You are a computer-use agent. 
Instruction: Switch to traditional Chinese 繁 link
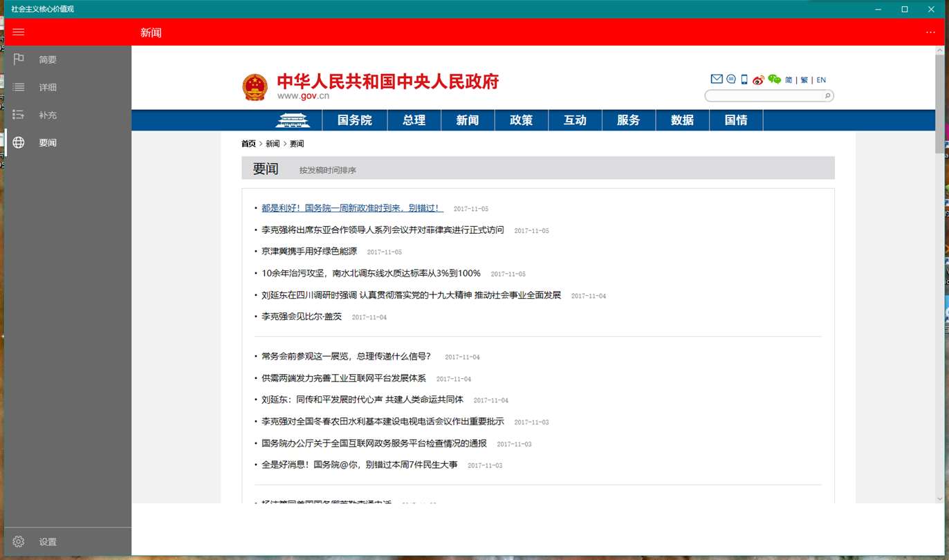[x=804, y=80]
